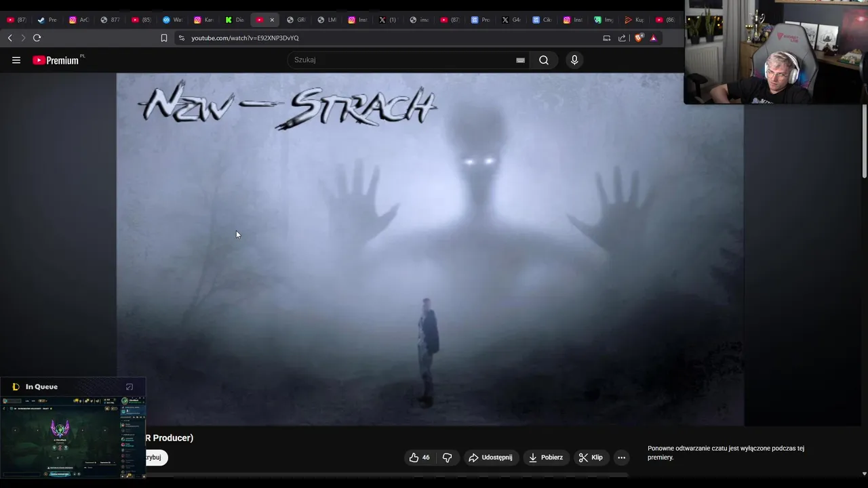868x488 pixels.
Task: Switch to X tab labeled (1)
Action: 388,20
